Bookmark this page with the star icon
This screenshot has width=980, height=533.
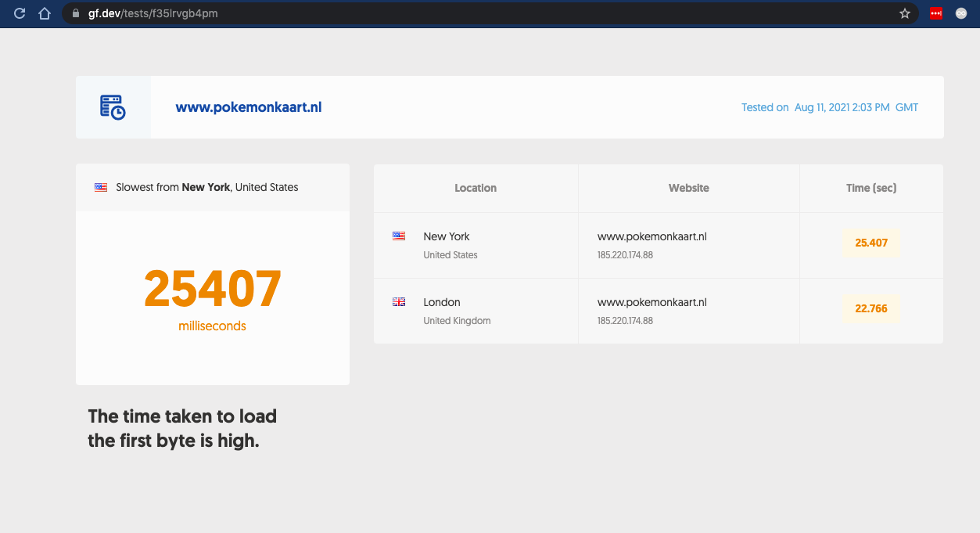coord(905,13)
